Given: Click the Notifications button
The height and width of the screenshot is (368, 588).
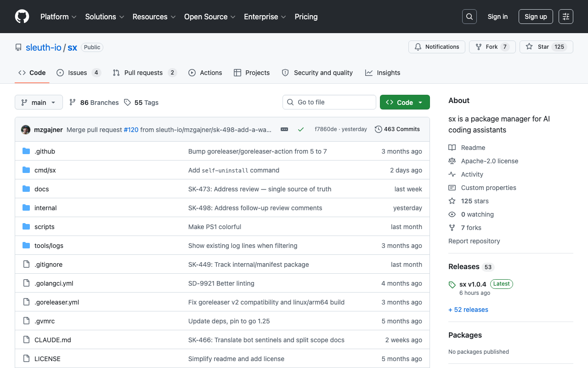Looking at the screenshot, I should (437, 47).
